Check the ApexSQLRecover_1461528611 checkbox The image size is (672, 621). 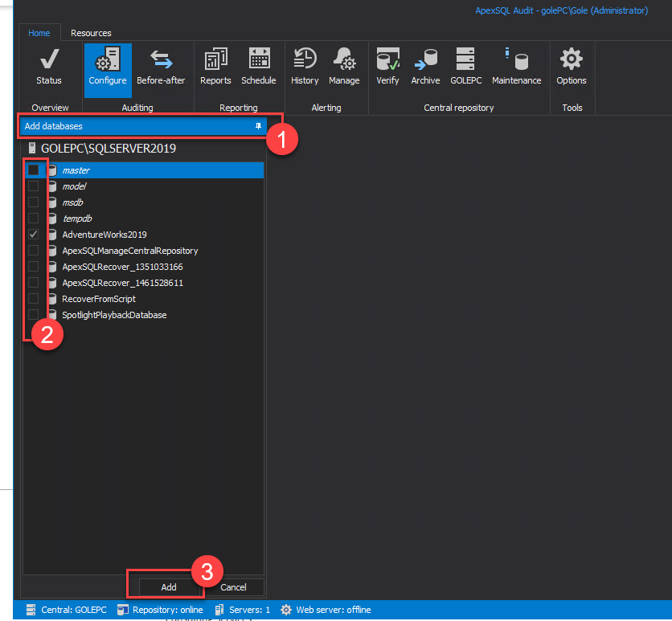tap(33, 282)
